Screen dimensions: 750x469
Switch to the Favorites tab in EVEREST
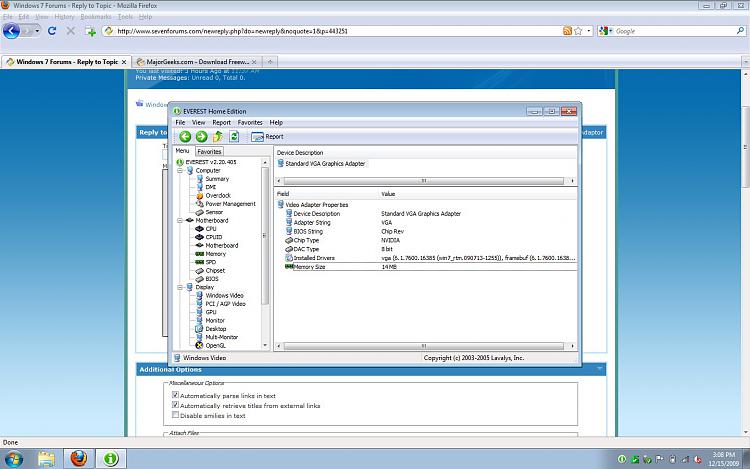point(210,152)
